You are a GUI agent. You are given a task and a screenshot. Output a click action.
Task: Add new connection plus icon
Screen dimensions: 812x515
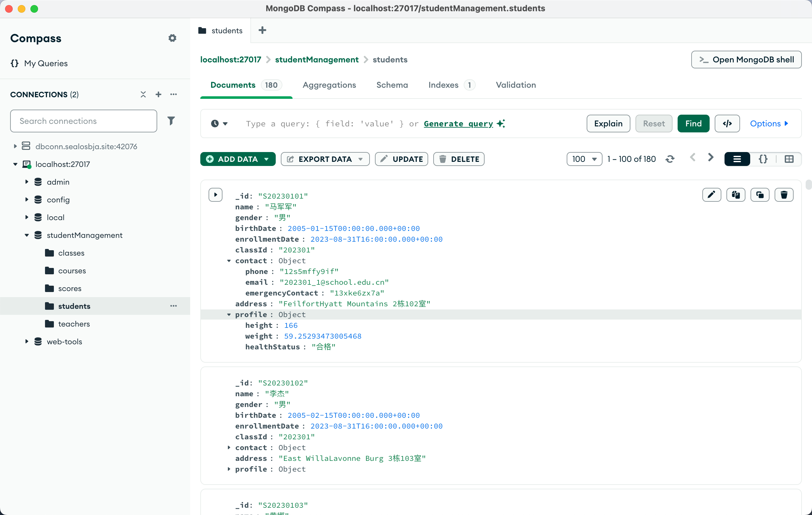point(158,94)
